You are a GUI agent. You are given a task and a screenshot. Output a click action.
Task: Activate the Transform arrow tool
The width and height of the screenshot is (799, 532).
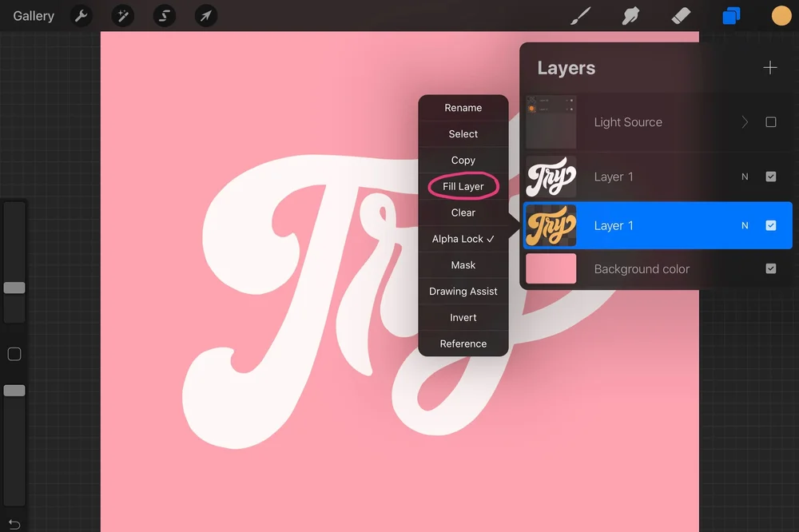pyautogui.click(x=205, y=16)
